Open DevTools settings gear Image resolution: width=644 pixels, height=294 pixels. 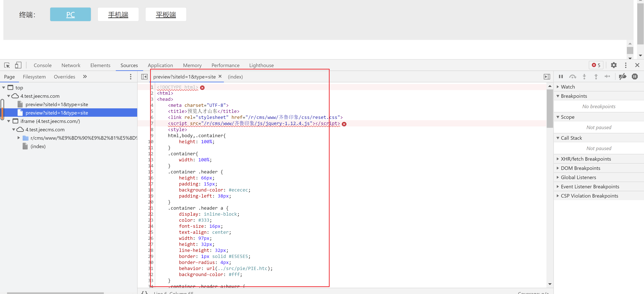pos(613,65)
